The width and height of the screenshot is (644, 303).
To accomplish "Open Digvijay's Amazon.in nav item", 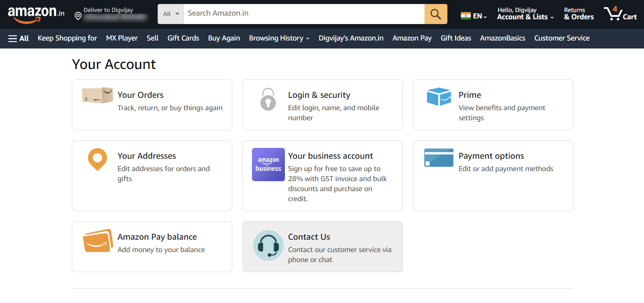I will click(351, 38).
